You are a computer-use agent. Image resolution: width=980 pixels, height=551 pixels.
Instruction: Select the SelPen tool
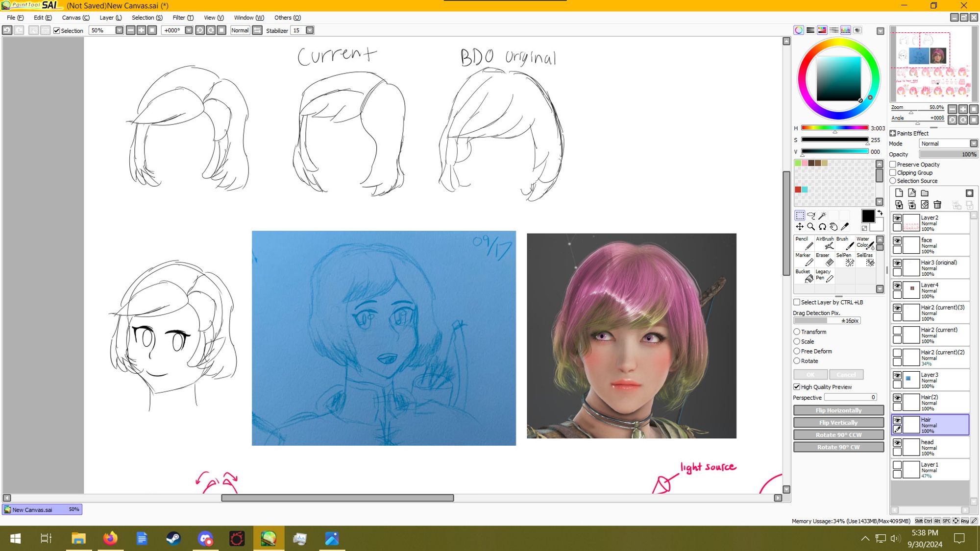(845, 259)
